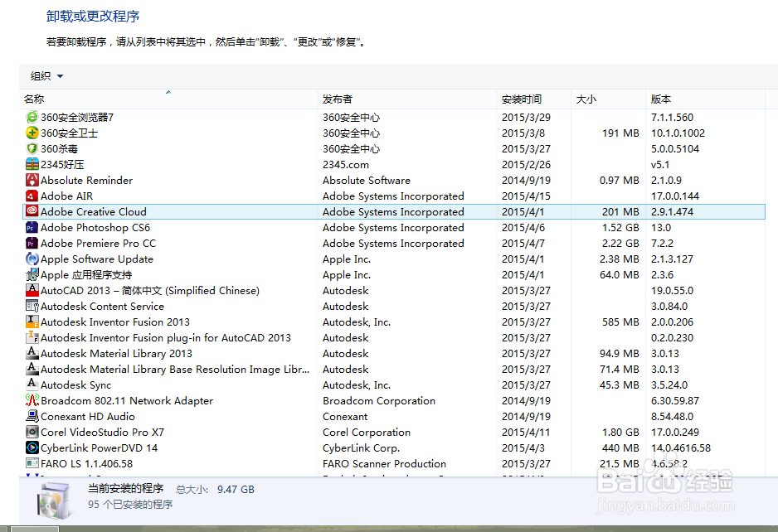Click the 2.22 GB size cell
The width and height of the screenshot is (778, 532).
click(x=620, y=244)
